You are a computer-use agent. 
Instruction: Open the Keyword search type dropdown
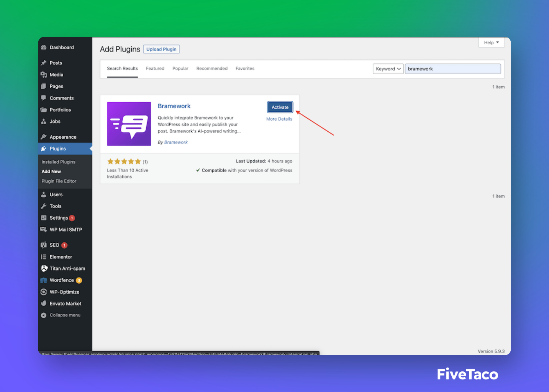388,69
